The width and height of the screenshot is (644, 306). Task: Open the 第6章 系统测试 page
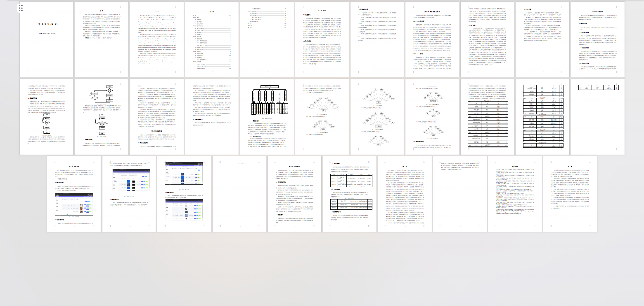pos(294,194)
